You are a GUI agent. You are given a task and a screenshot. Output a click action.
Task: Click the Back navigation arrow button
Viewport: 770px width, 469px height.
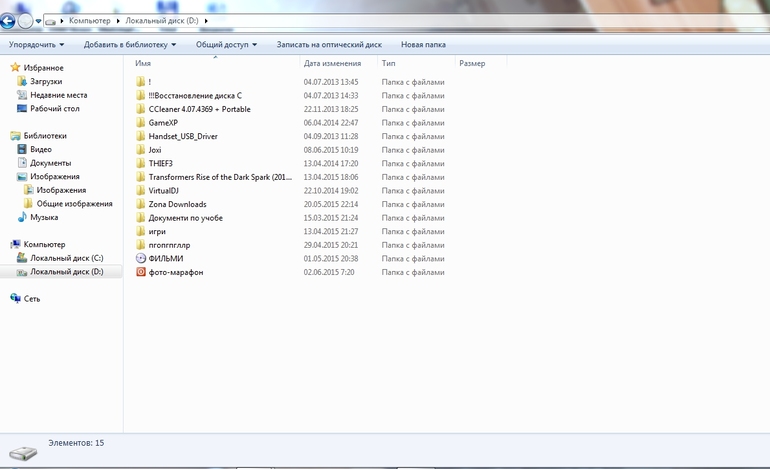coord(7,21)
